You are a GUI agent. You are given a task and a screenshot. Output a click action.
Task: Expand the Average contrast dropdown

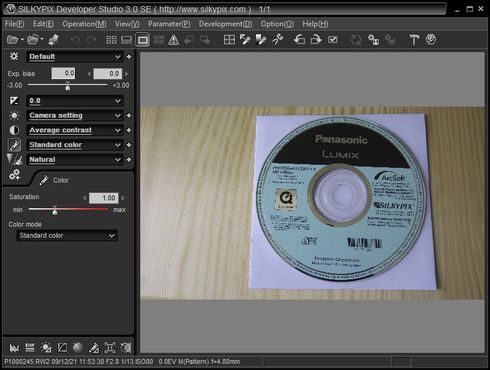coord(75,130)
